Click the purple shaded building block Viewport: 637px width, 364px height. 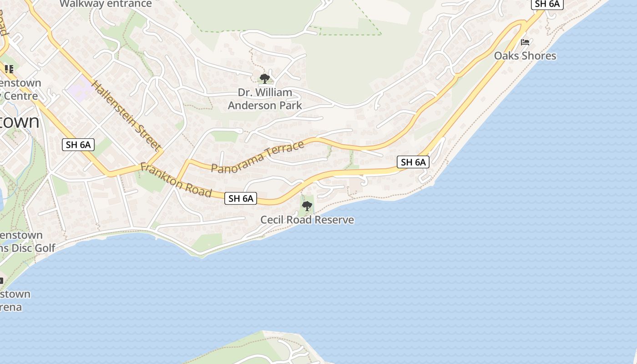(x=80, y=88)
